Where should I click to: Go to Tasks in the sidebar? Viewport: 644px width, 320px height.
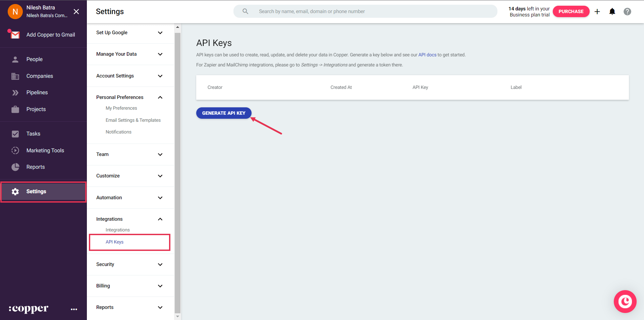pyautogui.click(x=33, y=134)
